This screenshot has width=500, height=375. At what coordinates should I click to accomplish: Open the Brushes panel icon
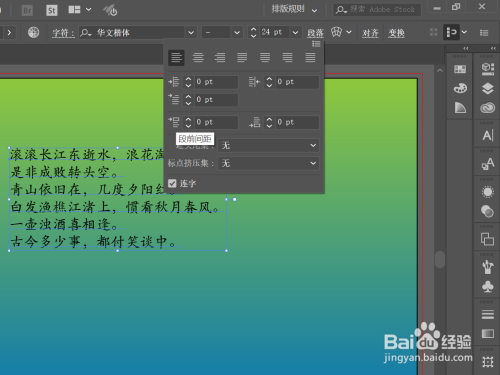pos(488,267)
